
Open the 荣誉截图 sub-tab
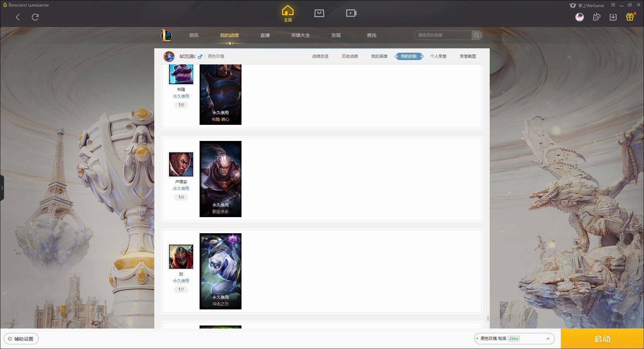[x=468, y=56]
